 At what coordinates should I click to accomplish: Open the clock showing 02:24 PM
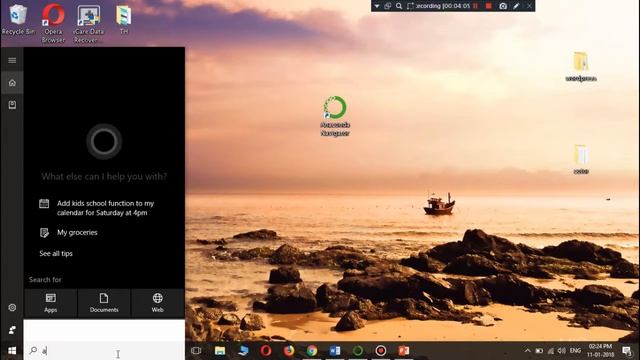(600, 351)
